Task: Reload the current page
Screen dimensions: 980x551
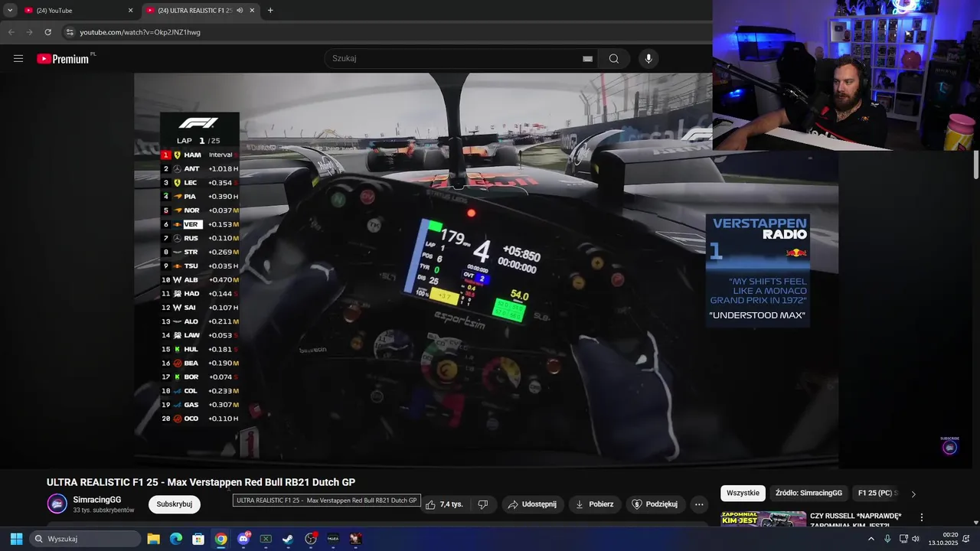Action: tap(47, 32)
